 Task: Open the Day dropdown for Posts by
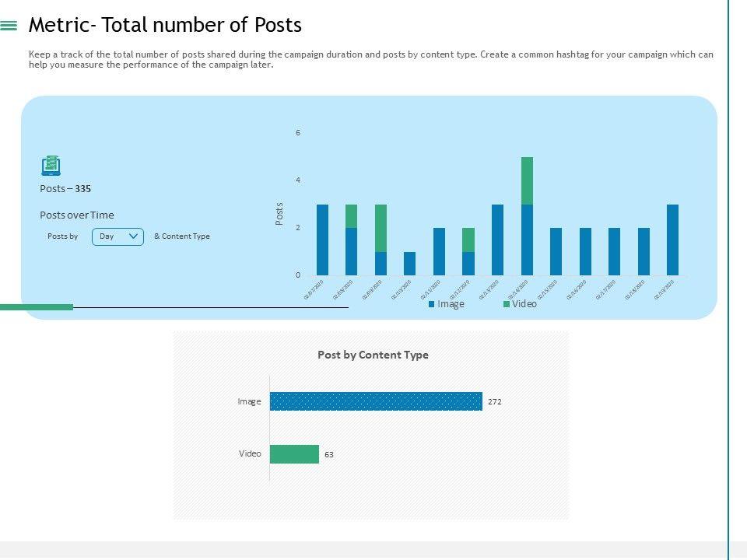point(117,236)
